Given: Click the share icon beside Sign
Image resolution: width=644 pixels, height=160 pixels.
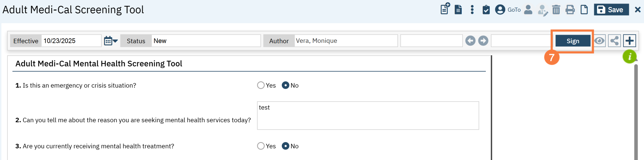Looking at the screenshot, I should (614, 40).
